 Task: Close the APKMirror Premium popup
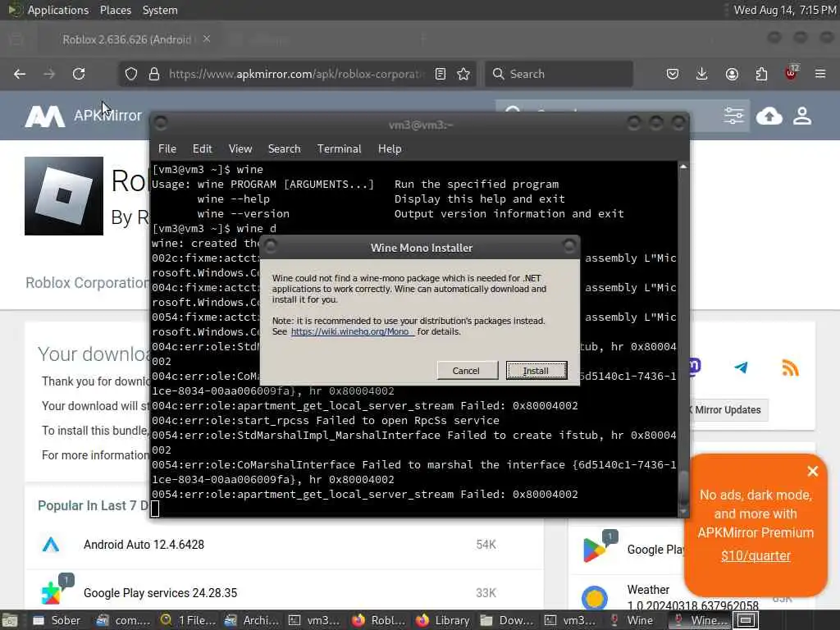pos(813,471)
